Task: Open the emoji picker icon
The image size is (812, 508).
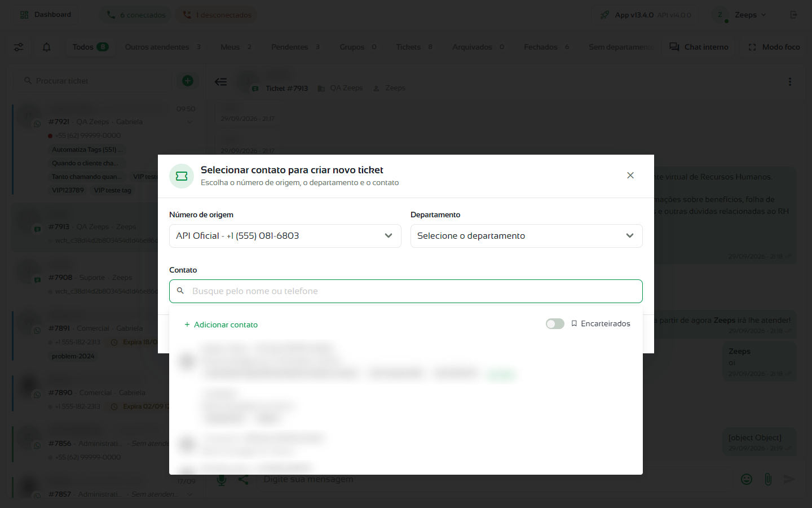Action: tap(747, 479)
